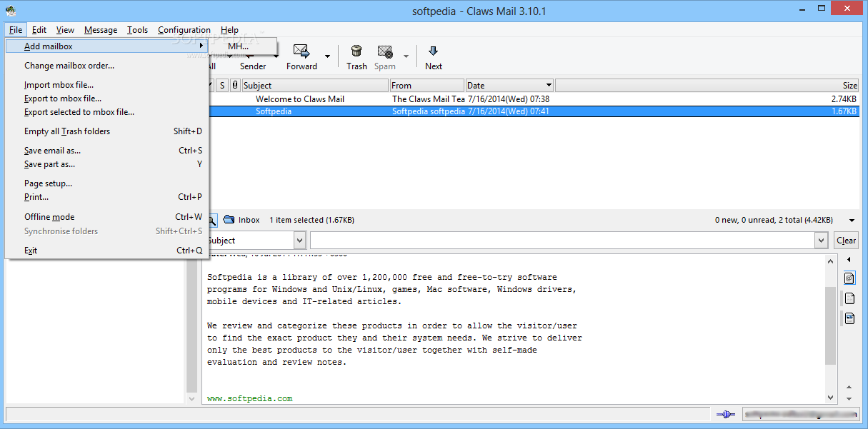The height and width of the screenshot is (429, 868).
Task: Click the Subject column header
Action: [315, 86]
